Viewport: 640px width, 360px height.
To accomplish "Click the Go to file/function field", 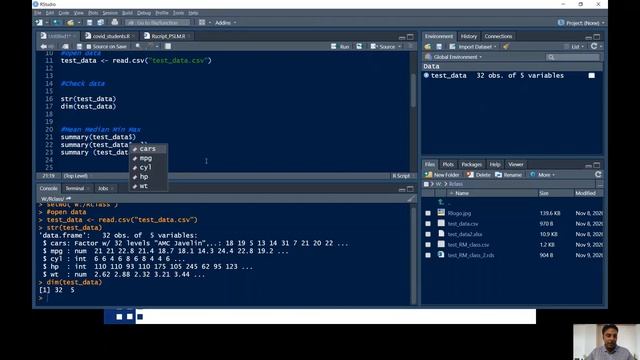I will tap(157, 22).
